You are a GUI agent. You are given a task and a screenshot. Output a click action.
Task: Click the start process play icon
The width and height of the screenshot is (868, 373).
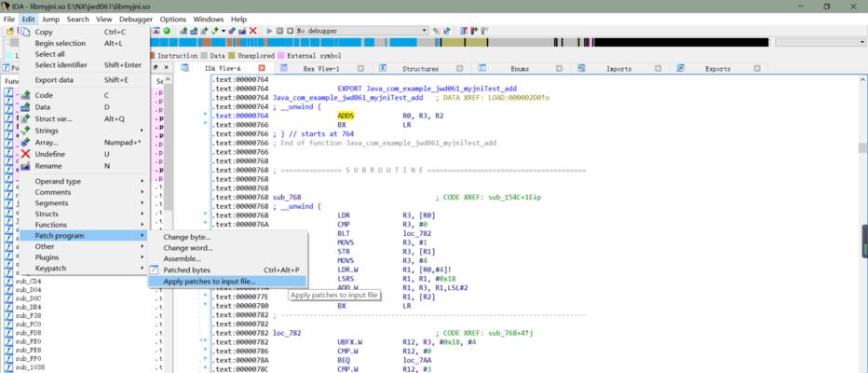[x=269, y=31]
